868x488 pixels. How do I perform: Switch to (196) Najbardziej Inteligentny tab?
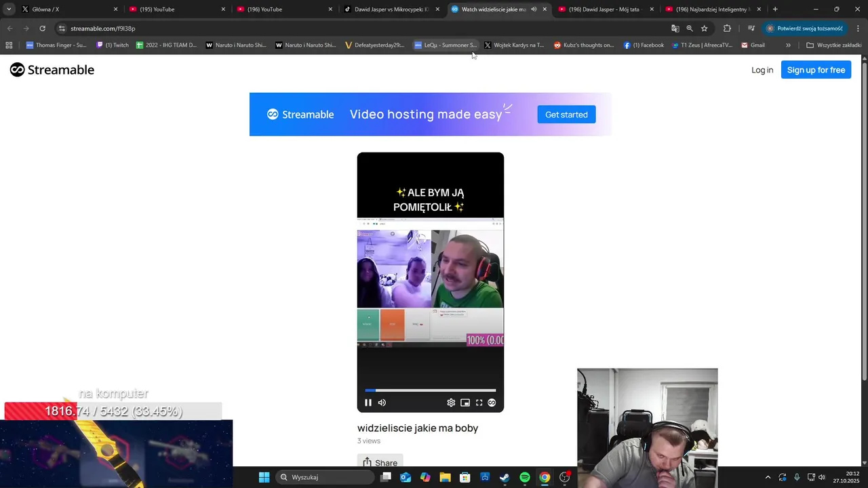[713, 9]
